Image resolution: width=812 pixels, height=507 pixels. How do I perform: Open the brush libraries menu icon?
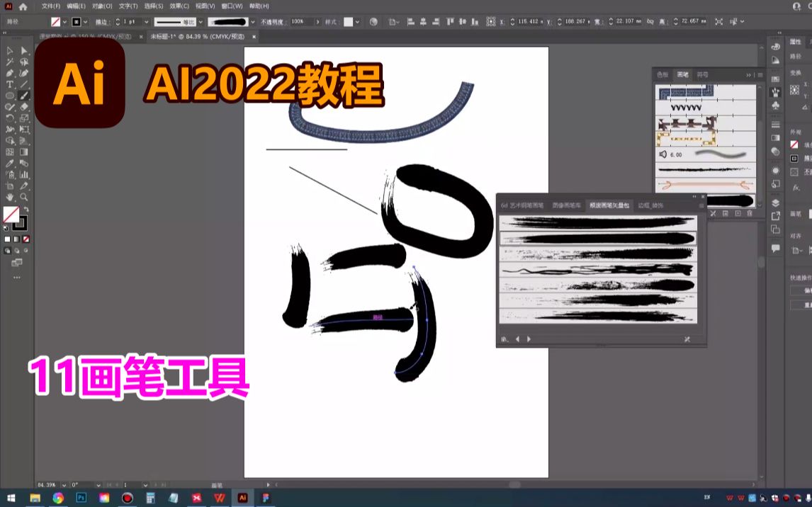click(x=713, y=212)
